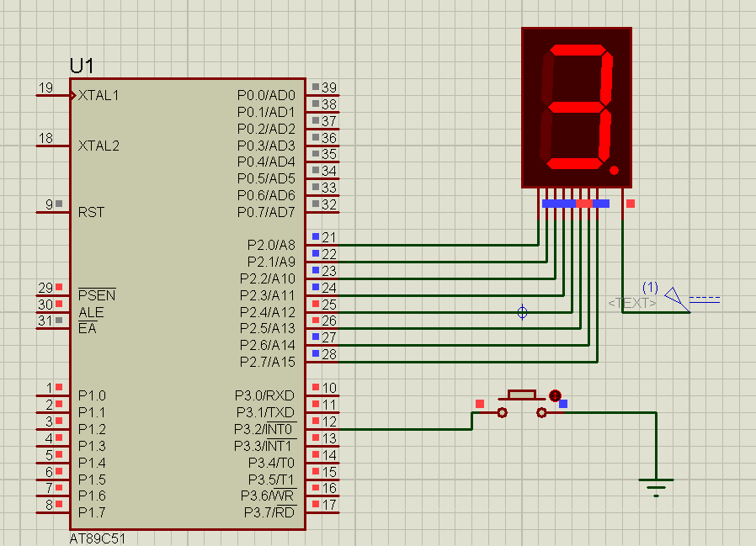756x546 pixels.
Task: Click the P3.6/WR pin label
Action: click(x=268, y=495)
